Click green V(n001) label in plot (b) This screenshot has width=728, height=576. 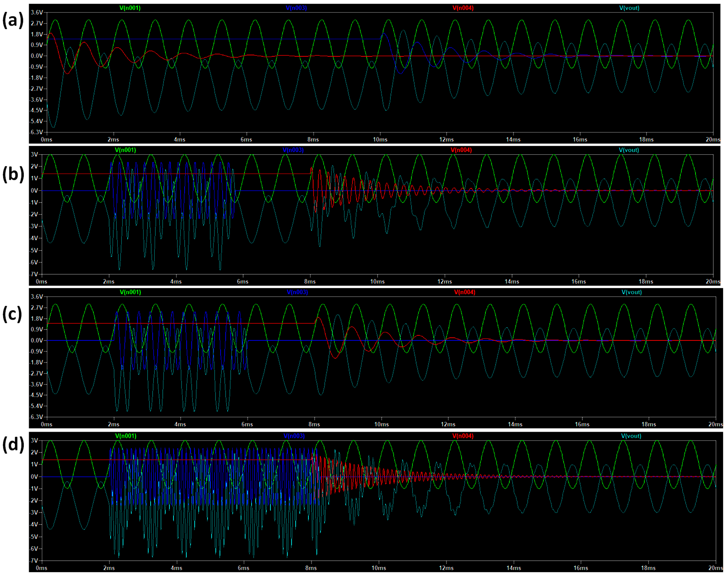click(125, 150)
